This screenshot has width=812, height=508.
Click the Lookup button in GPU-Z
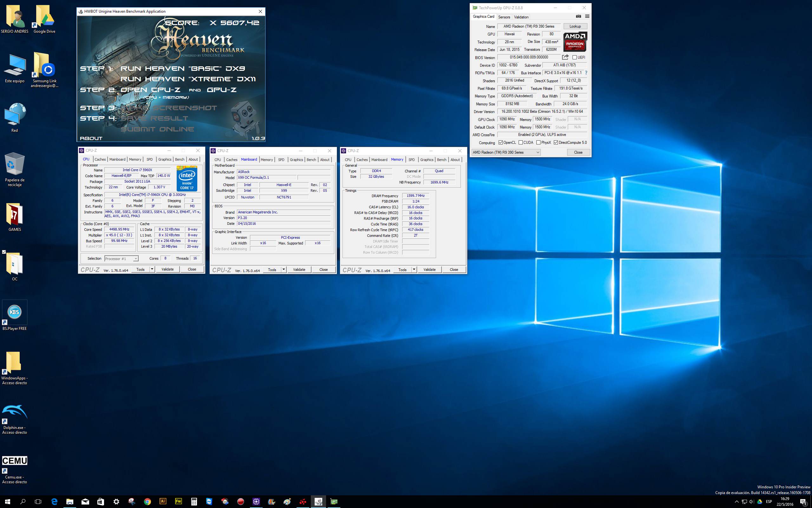coord(575,26)
